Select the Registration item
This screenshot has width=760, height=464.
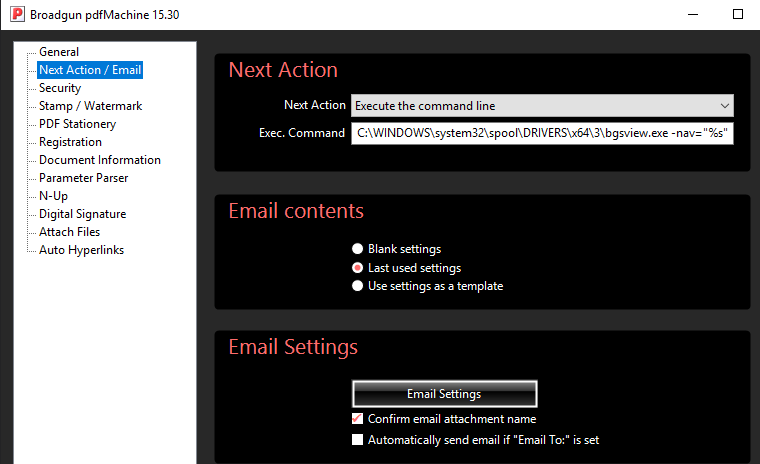tap(70, 142)
